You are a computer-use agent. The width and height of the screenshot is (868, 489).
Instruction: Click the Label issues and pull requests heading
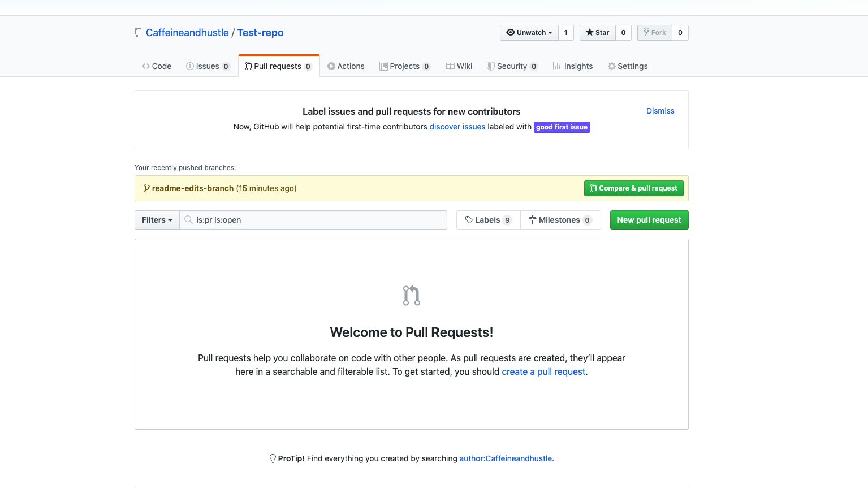[x=412, y=111]
